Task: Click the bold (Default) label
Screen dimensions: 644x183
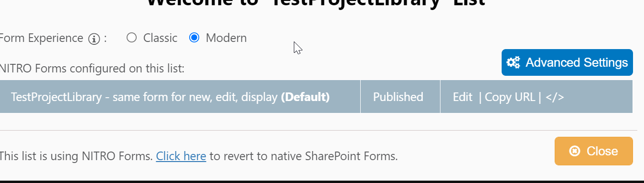Action: coord(305,97)
